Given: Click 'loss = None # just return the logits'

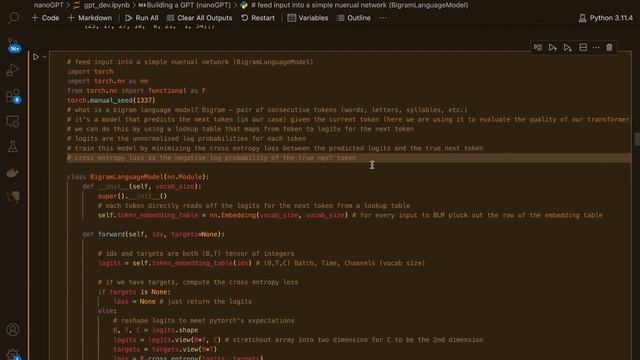Looking at the screenshot, I should [182, 302].
